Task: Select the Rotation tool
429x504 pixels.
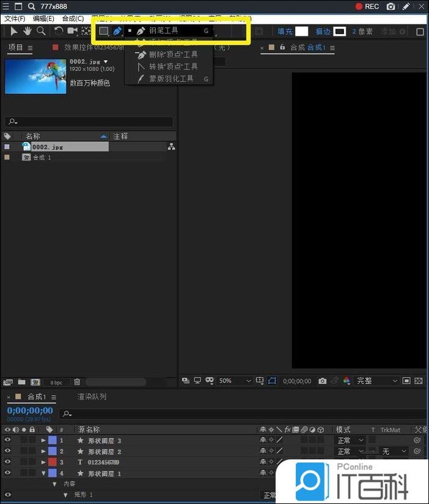Action: (x=59, y=31)
